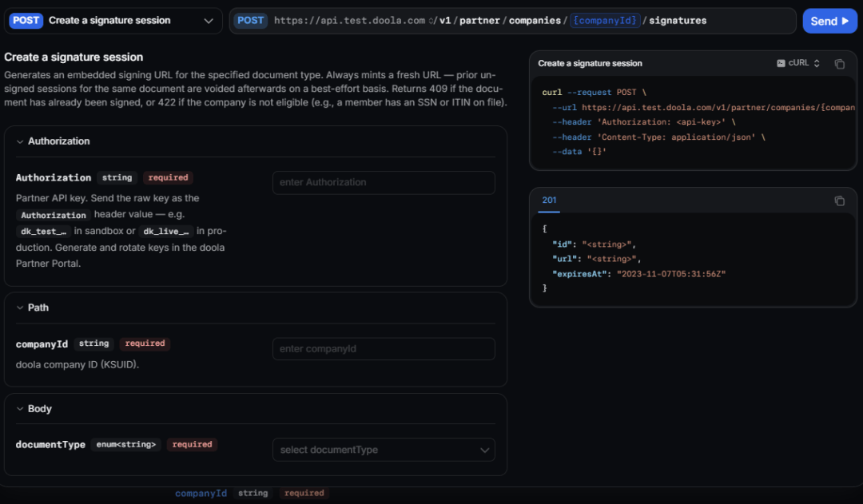This screenshot has height=504, width=863.
Task: Copy the 201 response example
Action: pyautogui.click(x=839, y=200)
